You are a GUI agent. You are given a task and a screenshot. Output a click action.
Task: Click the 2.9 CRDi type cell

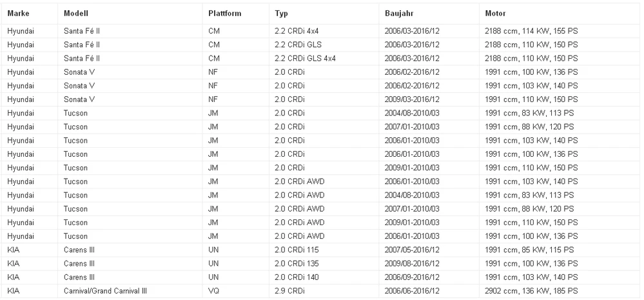289,291
